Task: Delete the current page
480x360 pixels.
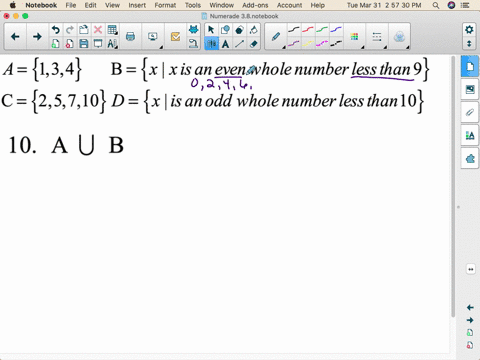Action: 69,44
